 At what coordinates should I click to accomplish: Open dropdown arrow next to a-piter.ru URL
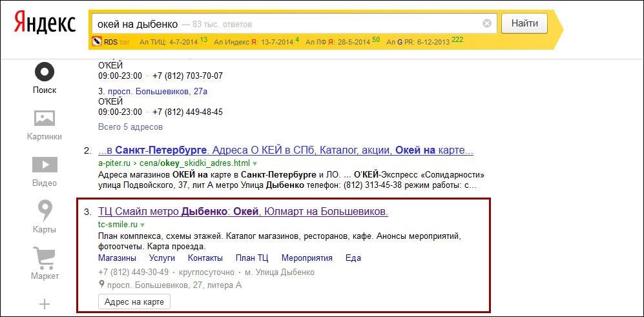click(254, 163)
